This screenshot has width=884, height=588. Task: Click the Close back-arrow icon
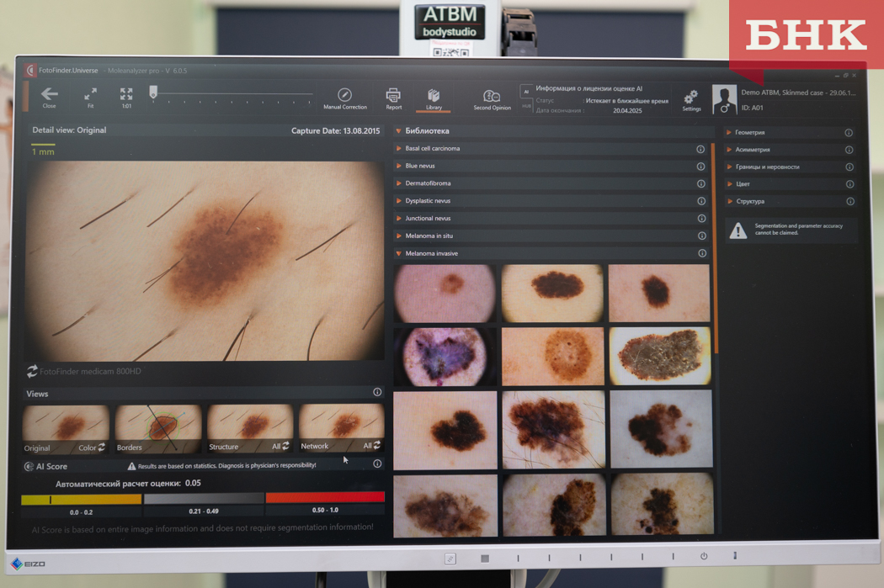pos(49,95)
